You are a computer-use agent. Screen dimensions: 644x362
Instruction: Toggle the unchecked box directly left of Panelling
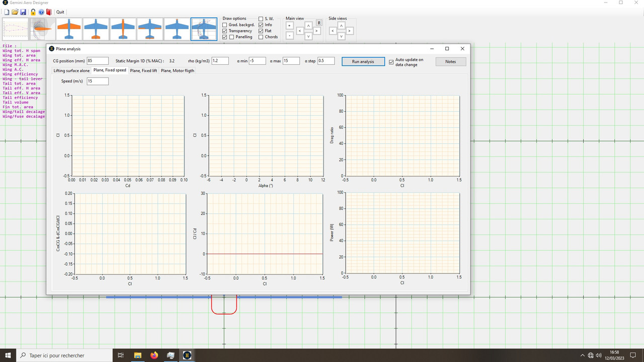[x=231, y=37]
